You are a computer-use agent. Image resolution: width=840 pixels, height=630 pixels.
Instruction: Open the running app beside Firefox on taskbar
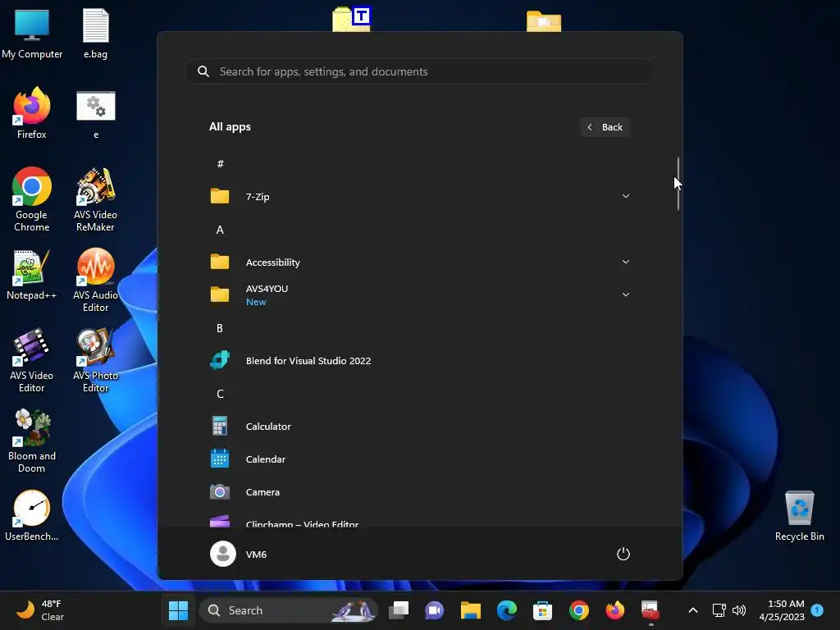(651, 610)
